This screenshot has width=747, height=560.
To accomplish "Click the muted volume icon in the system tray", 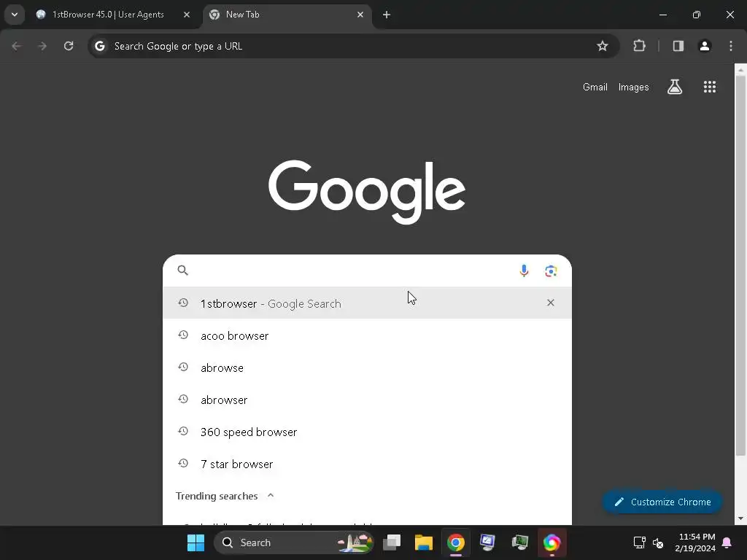I will (658, 542).
